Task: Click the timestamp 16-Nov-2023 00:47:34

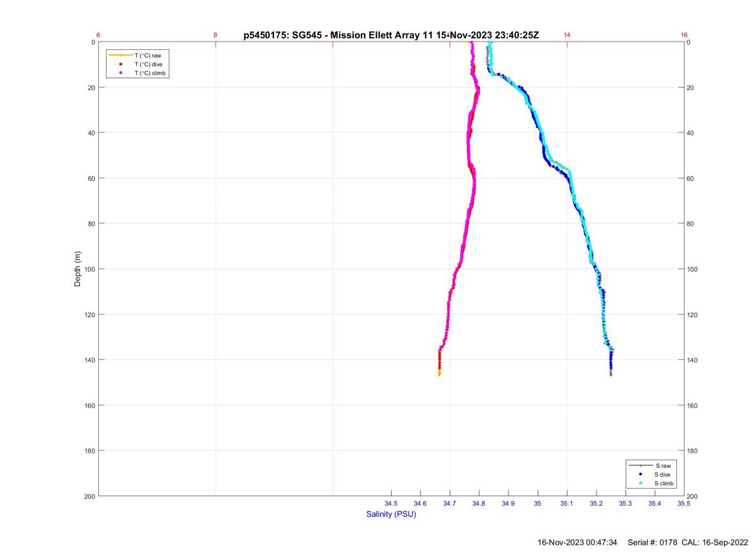Action: pos(577,542)
